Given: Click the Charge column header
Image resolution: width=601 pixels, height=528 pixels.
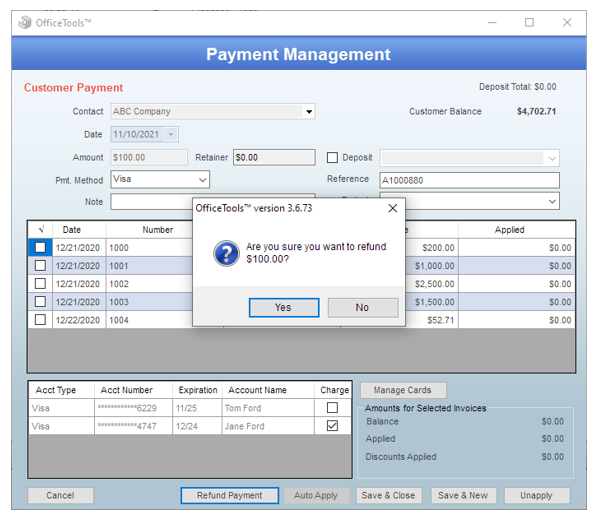Looking at the screenshot, I should pos(334,390).
